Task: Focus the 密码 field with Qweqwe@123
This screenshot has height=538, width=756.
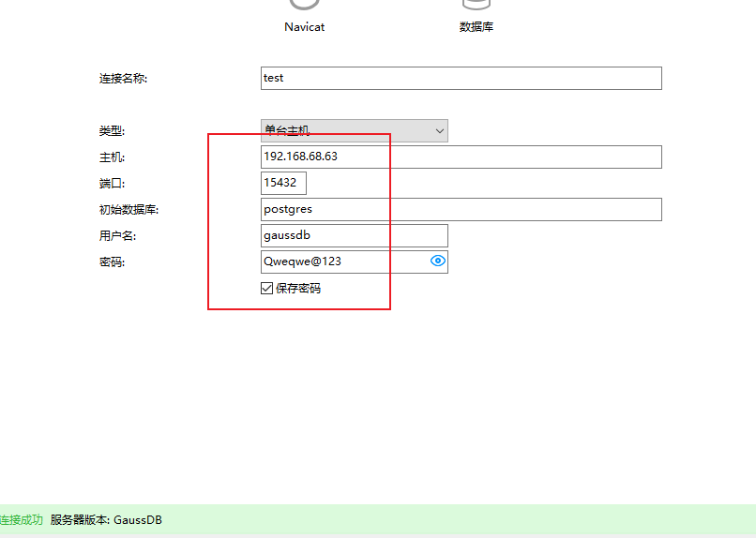Action: tap(342, 262)
